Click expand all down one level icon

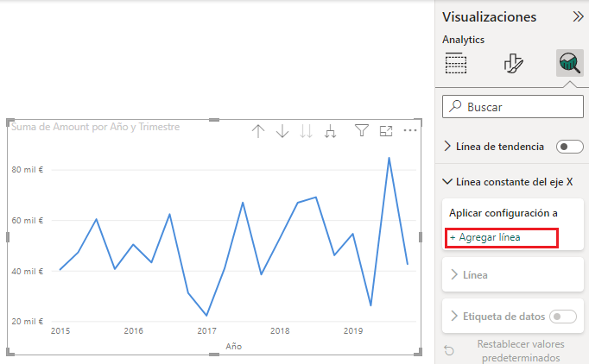pyautogui.click(x=330, y=131)
